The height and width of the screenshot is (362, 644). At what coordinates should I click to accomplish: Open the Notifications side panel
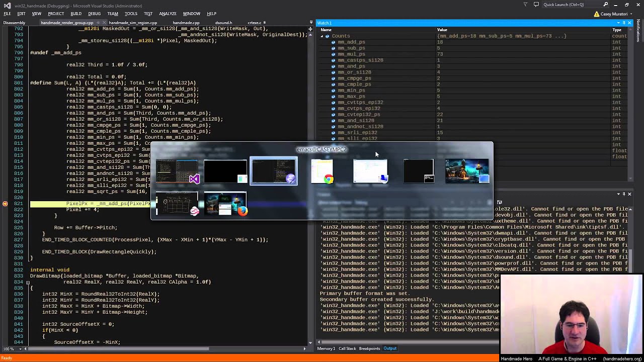(638, 31)
